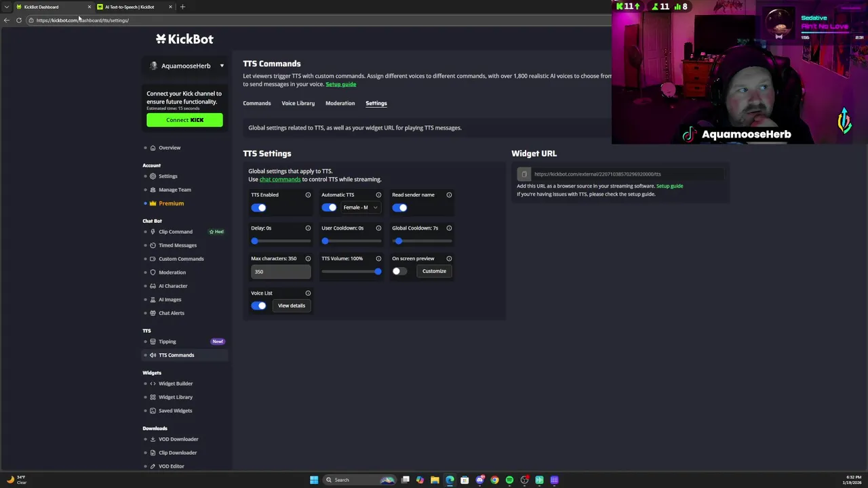
Task: Select the Settings tab under TTS Commands
Action: click(x=376, y=104)
